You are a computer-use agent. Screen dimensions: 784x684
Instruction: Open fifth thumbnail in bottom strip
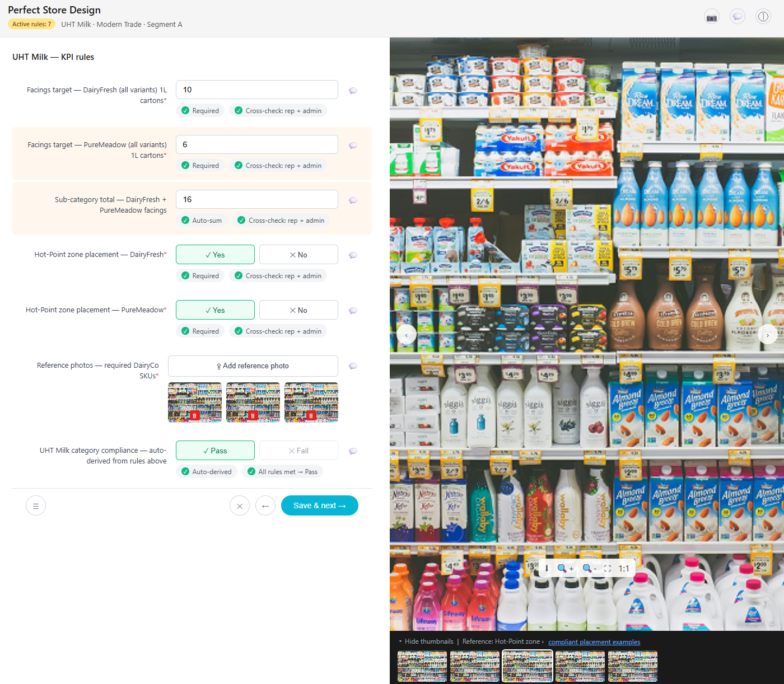pos(633,666)
